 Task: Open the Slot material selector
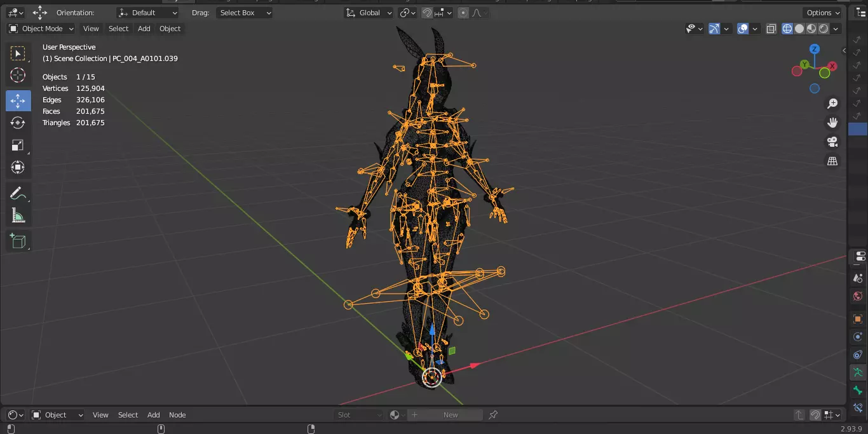[360, 415]
